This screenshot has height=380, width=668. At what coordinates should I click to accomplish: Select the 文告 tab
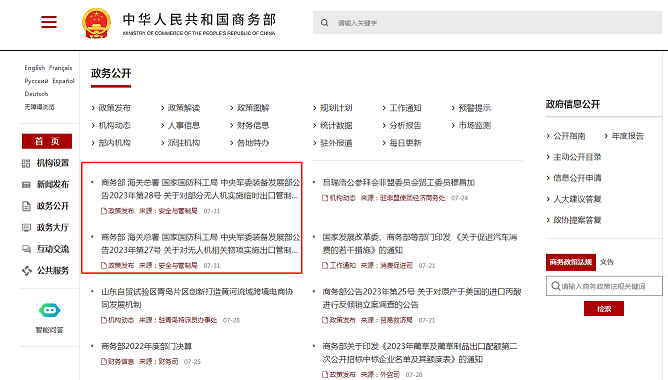(x=607, y=262)
